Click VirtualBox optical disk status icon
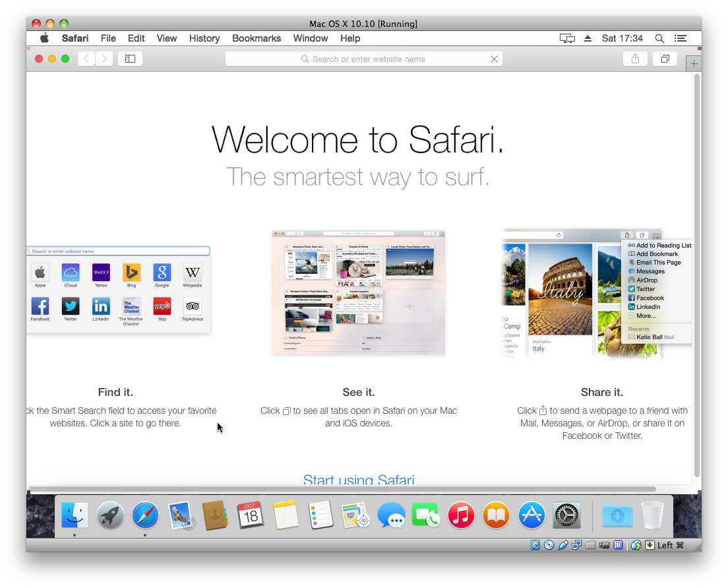The height and width of the screenshot is (588, 728). [x=549, y=545]
